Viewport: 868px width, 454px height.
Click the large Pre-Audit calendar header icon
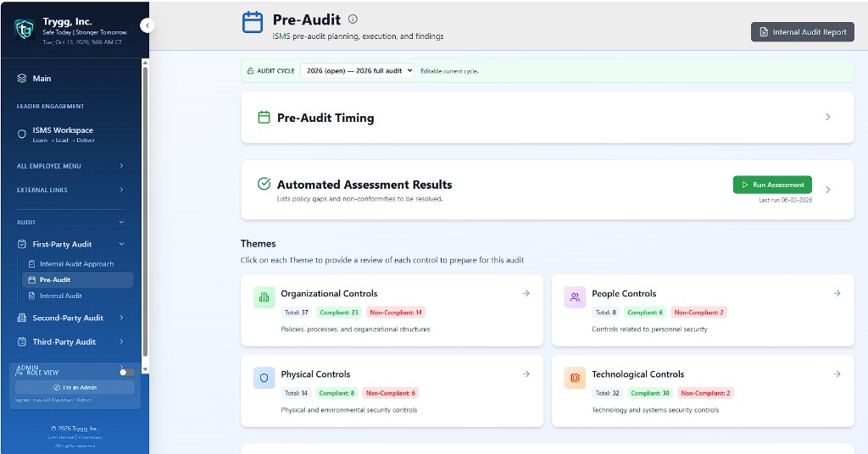click(253, 23)
